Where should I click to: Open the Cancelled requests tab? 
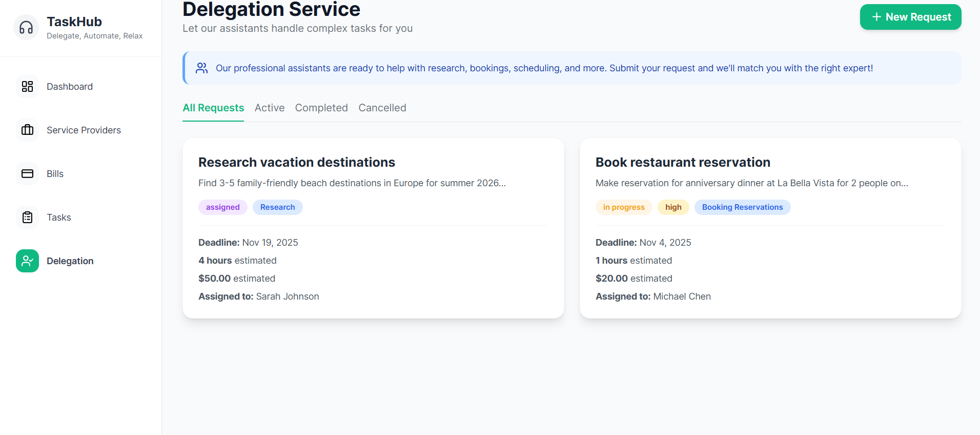382,108
